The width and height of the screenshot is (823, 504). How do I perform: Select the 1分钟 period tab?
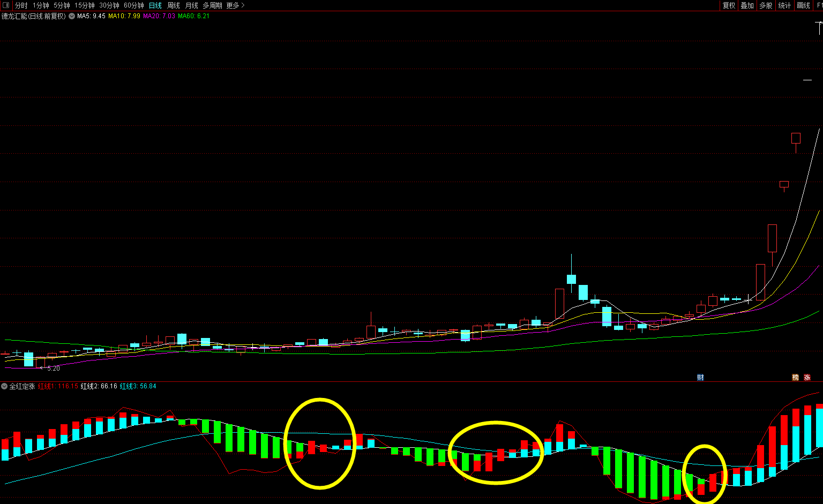tap(41, 5)
